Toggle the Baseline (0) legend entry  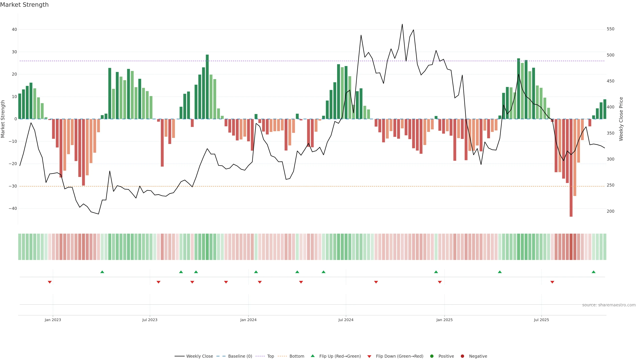(240, 356)
